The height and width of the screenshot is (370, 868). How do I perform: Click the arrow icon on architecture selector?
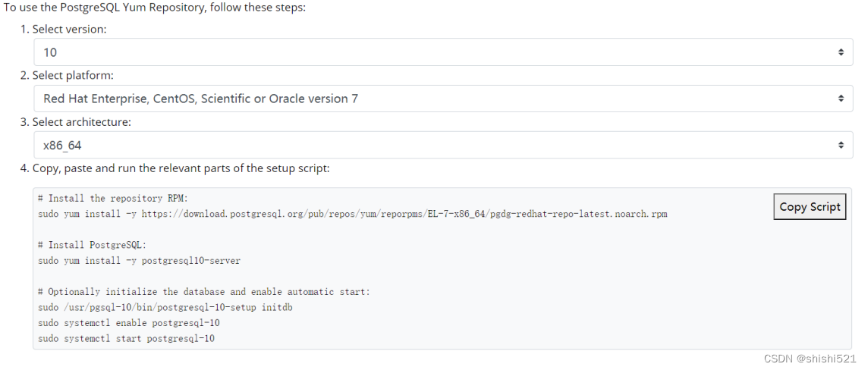click(841, 145)
